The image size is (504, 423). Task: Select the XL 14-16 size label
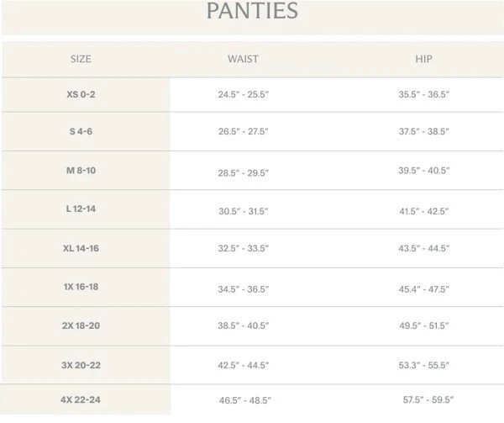[81, 248]
